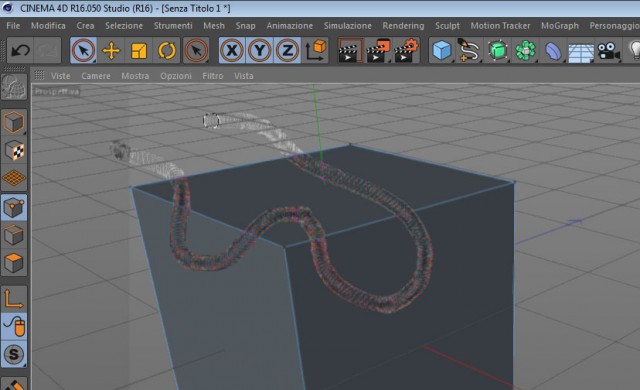The image size is (640, 390).
Task: Open the Mostra viewport menu
Action: pyautogui.click(x=135, y=76)
